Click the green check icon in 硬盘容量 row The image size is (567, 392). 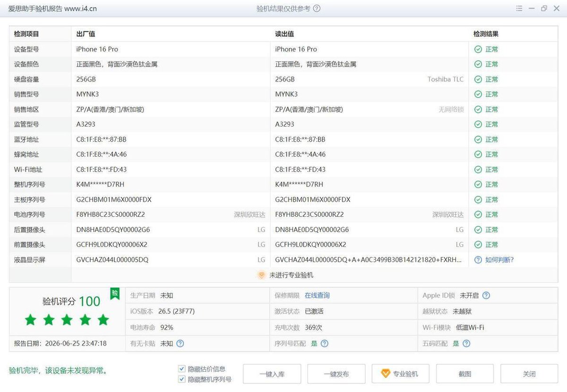point(478,79)
